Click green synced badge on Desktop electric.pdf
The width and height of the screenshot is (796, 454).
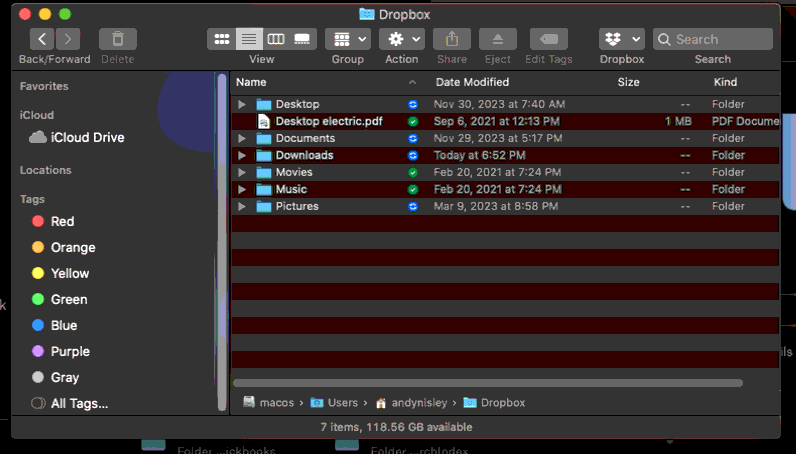tap(413, 121)
